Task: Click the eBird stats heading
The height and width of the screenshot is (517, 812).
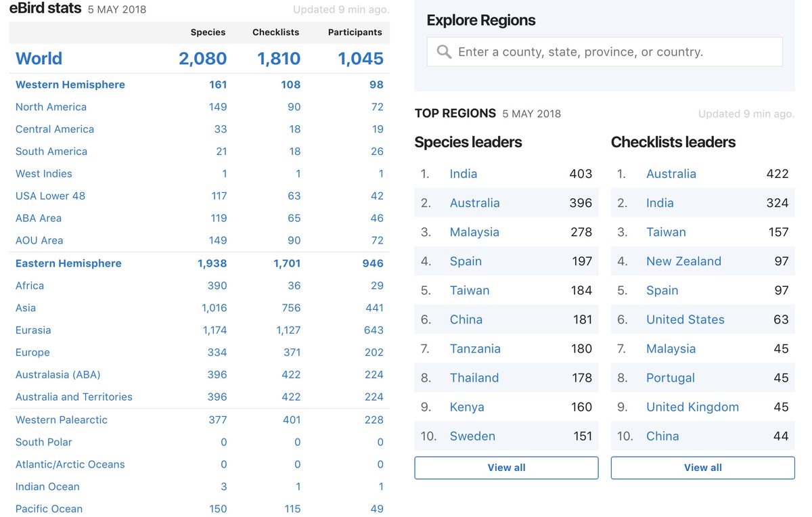Action: [45, 9]
